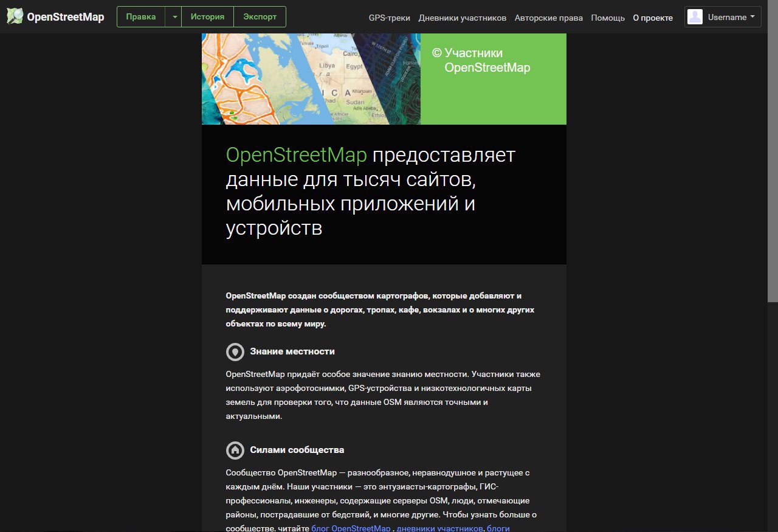Follow the блог OpenStreetMap link in the paragraph

point(351,528)
